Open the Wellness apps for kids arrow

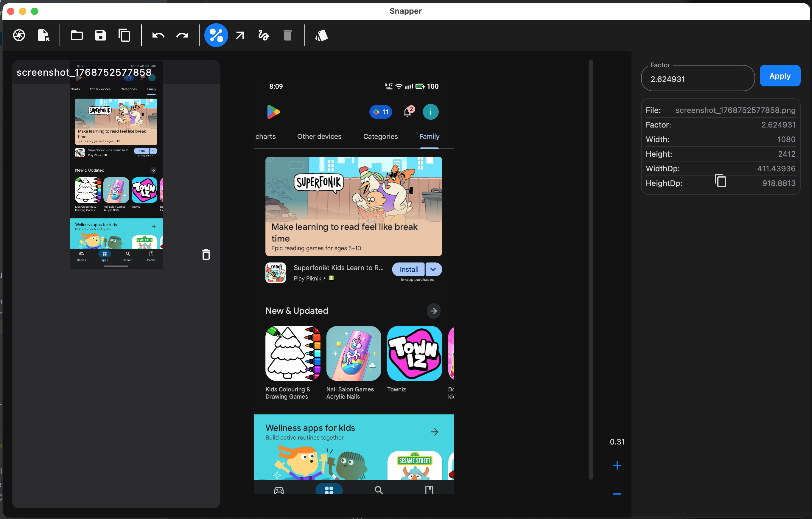(x=435, y=432)
